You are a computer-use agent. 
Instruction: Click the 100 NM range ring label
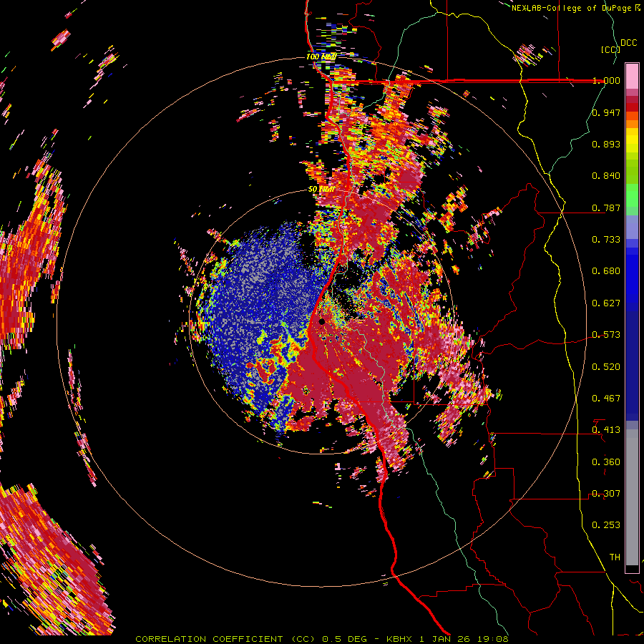pyautogui.click(x=321, y=57)
